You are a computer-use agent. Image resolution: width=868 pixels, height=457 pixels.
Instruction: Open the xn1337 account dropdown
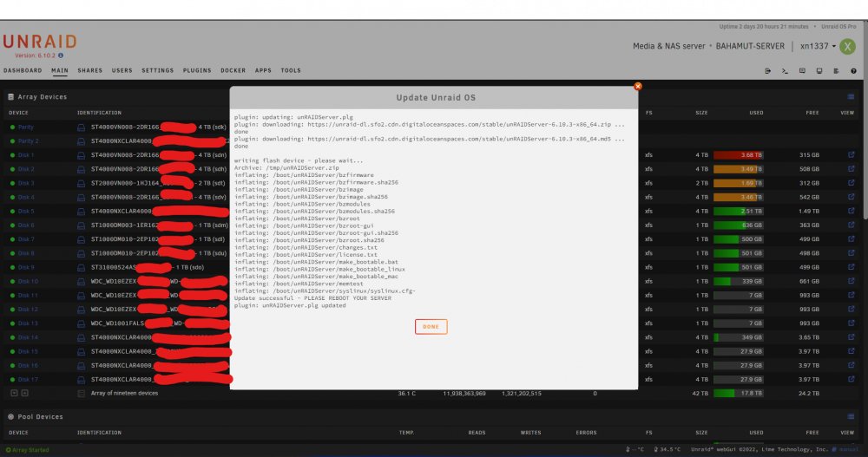[x=818, y=46]
